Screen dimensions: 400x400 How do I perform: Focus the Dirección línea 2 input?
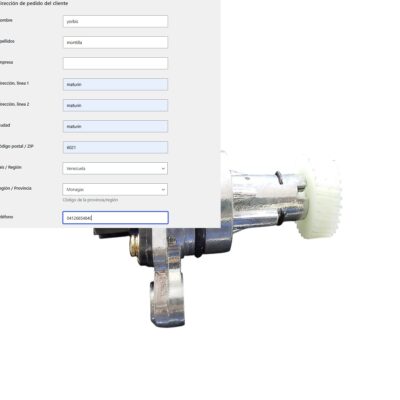click(115, 105)
